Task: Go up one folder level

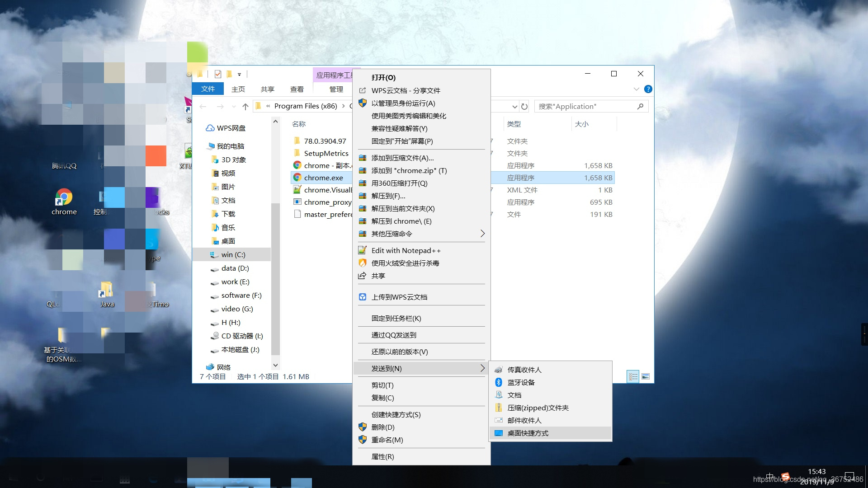Action: pos(245,107)
